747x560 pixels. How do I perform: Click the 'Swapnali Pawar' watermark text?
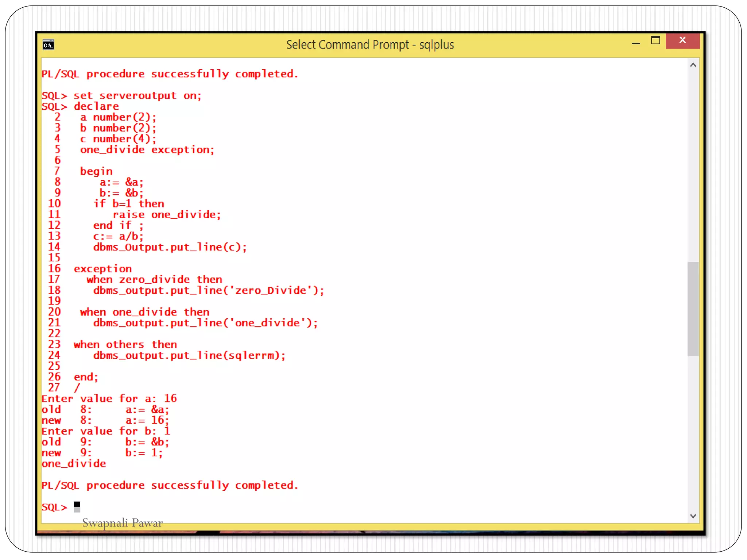(122, 523)
